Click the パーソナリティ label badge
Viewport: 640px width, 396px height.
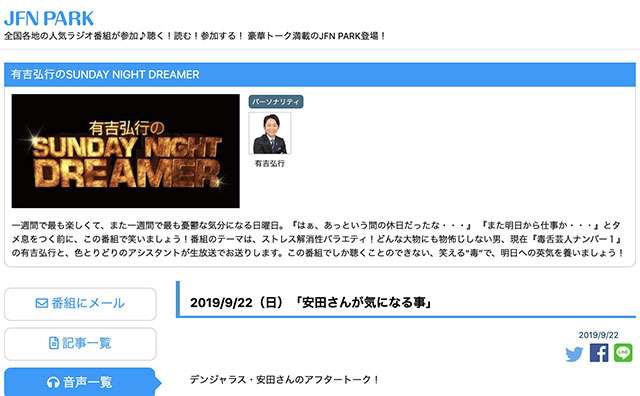pos(276,102)
